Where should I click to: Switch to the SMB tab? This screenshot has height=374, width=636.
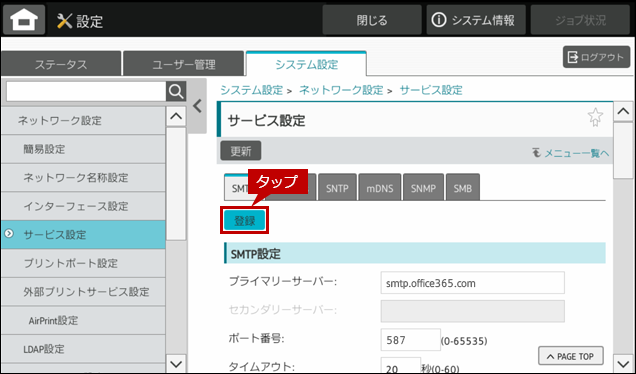pyautogui.click(x=462, y=188)
